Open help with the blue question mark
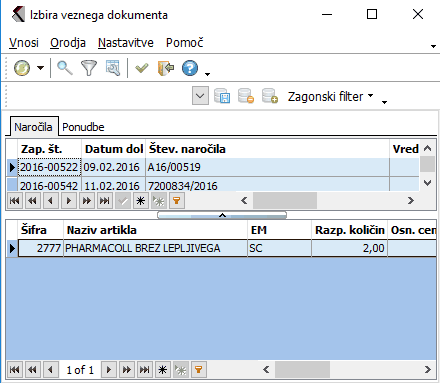The image size is (440, 383). click(190, 68)
